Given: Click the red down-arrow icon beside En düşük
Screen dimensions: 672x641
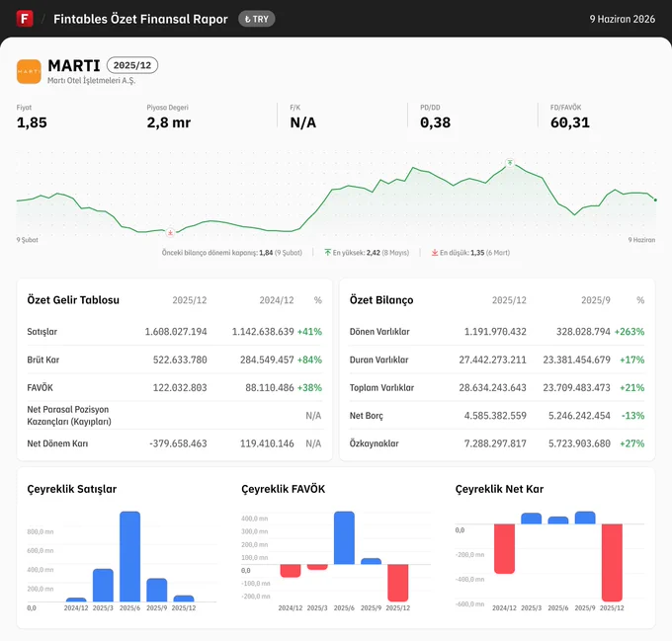Looking at the screenshot, I should (x=435, y=253).
